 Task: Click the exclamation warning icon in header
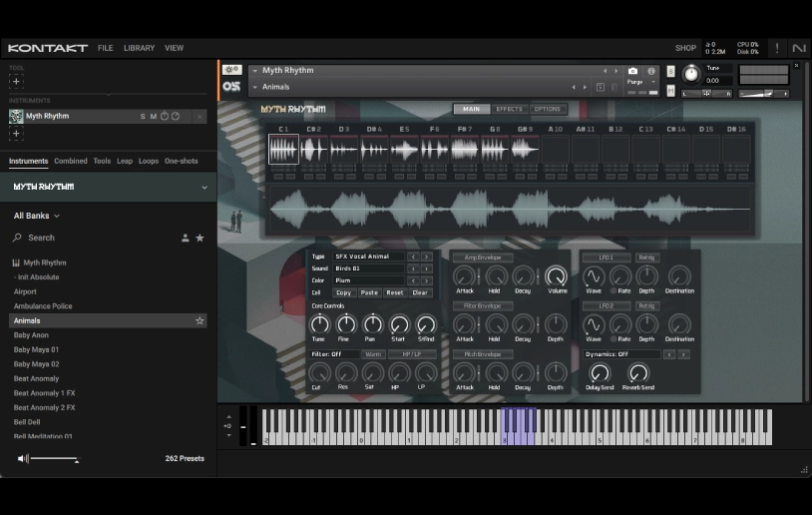click(x=777, y=48)
